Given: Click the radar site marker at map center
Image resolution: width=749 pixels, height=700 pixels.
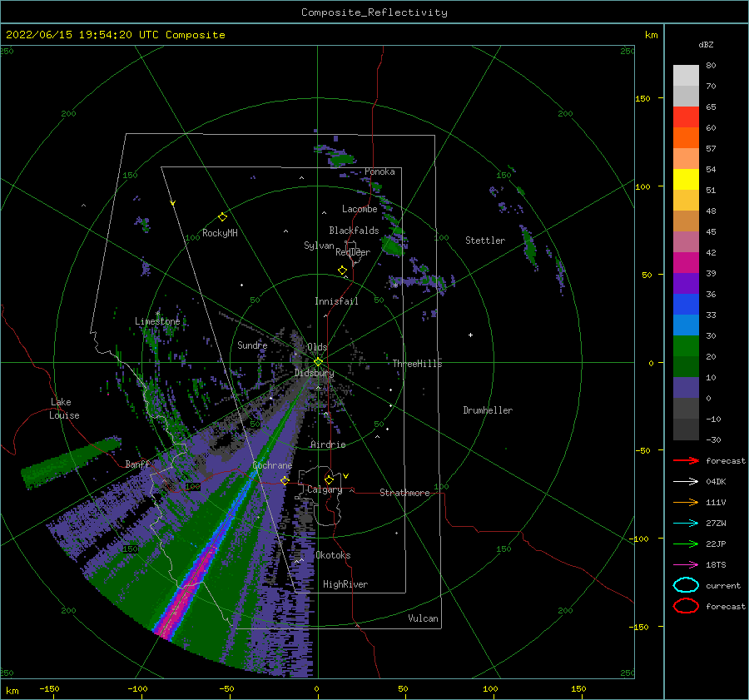Looking at the screenshot, I should [318, 362].
